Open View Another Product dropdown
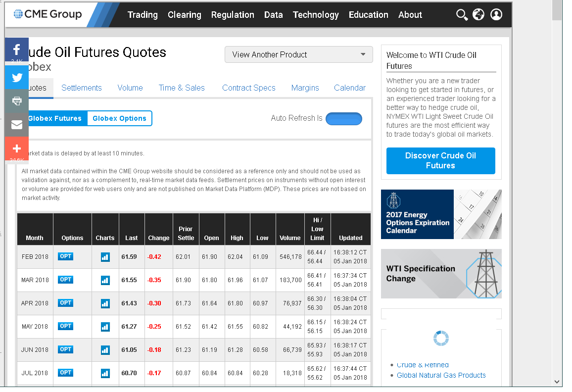This screenshot has height=392, width=572. click(x=299, y=54)
